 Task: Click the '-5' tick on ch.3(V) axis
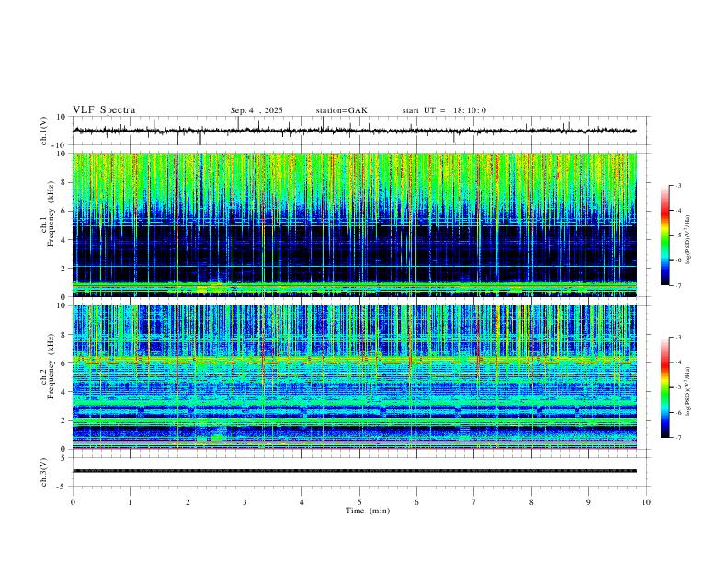tap(62, 487)
